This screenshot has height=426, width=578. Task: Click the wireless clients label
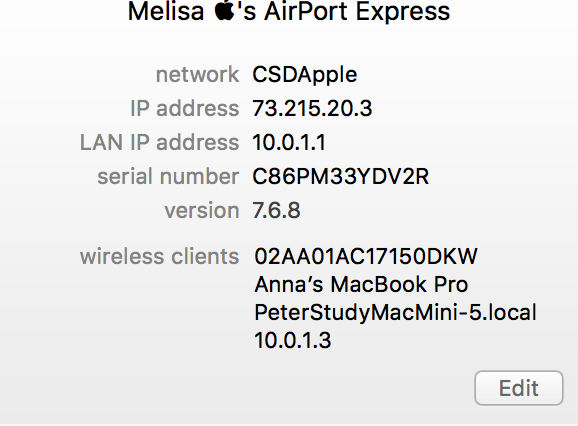[x=160, y=256]
